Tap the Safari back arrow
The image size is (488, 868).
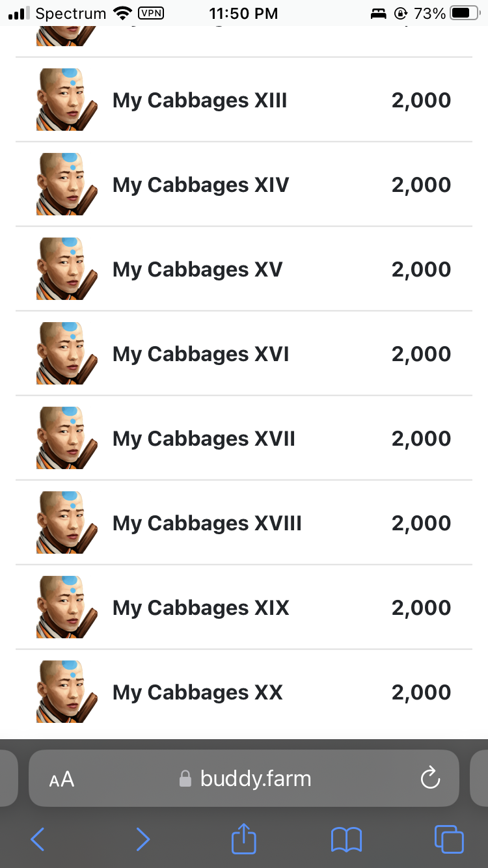click(38, 839)
